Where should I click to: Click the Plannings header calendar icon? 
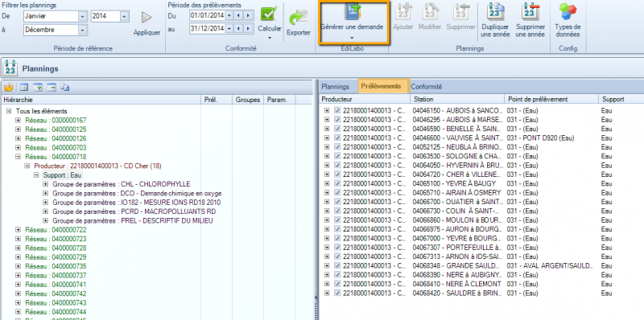click(x=10, y=68)
